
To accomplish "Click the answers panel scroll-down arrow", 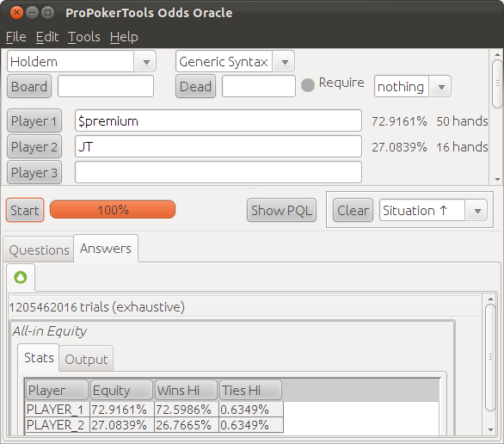I will point(490,429).
